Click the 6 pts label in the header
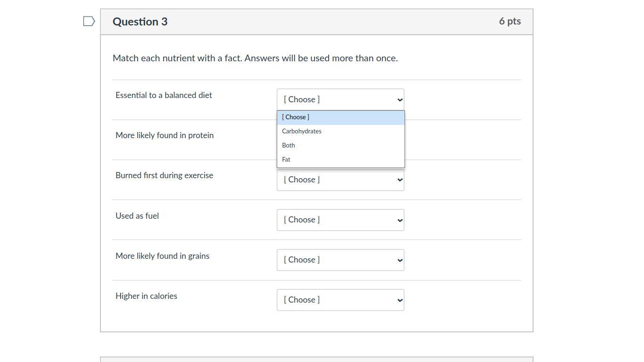Image resolution: width=644 pixels, height=362 pixels. (510, 21)
